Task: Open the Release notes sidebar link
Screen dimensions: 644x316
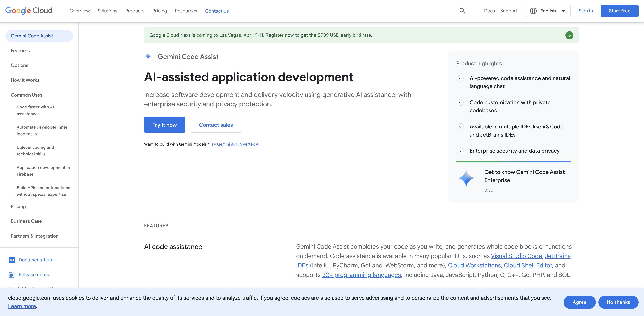Action: (x=34, y=275)
